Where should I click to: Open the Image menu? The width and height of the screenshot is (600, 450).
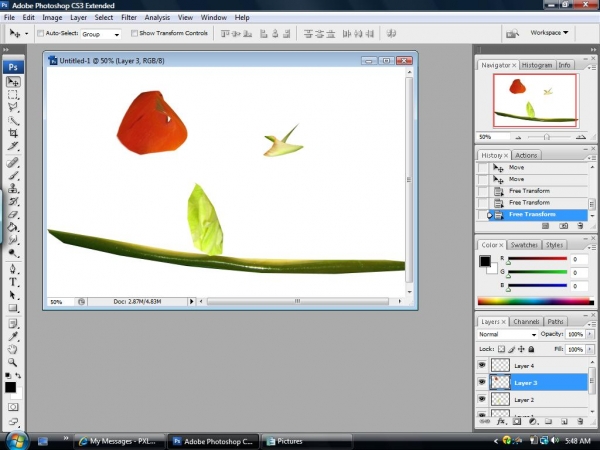tap(52, 18)
